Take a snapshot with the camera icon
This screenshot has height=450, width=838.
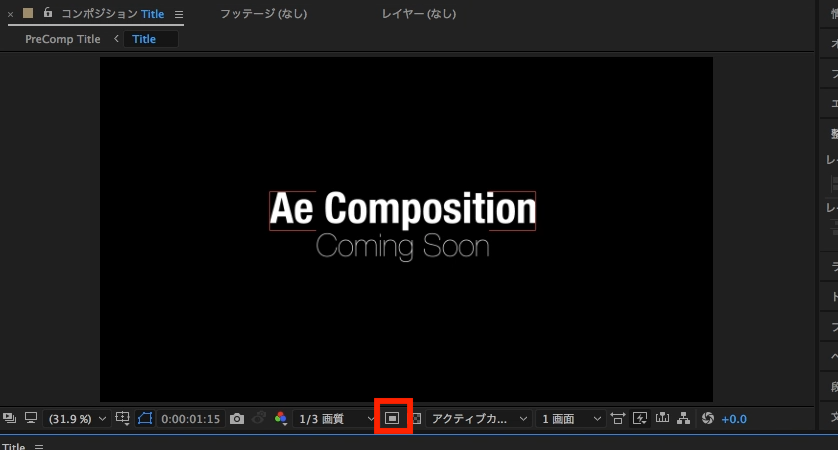pyautogui.click(x=237, y=418)
